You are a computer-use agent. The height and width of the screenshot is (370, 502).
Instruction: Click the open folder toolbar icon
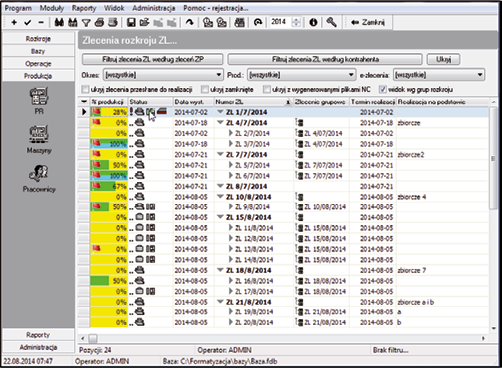(x=144, y=22)
